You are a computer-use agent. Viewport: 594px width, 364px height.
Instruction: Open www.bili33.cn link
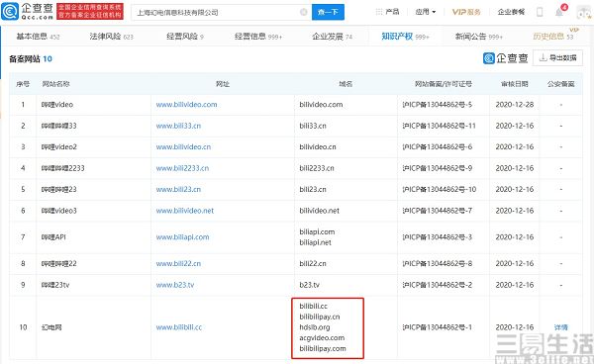pos(178,126)
